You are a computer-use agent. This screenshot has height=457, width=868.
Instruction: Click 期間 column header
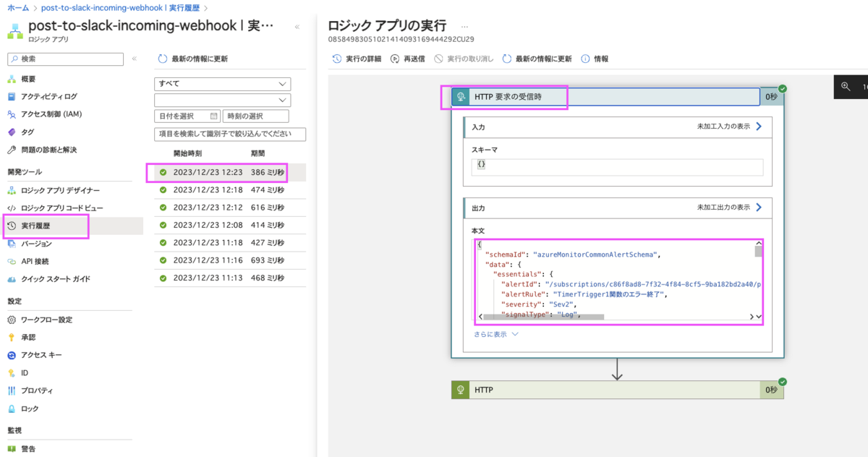click(x=258, y=153)
